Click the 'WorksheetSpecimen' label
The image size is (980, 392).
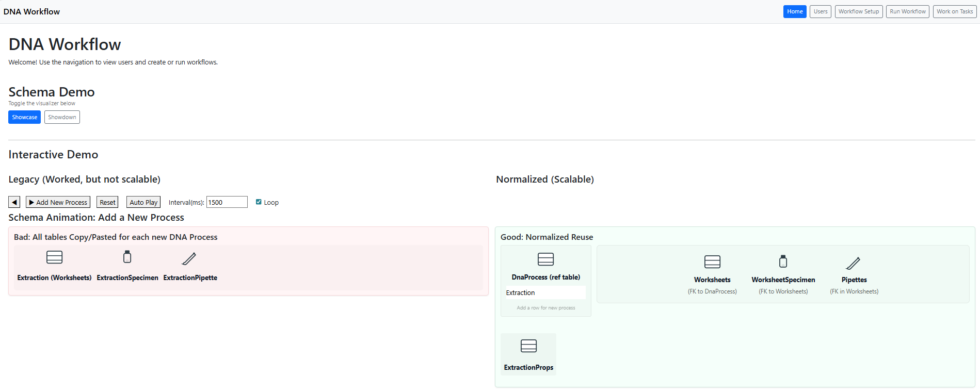tap(783, 280)
